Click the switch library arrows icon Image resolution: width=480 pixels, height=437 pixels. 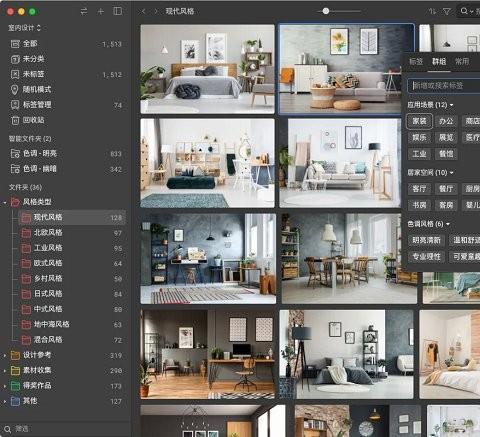pyautogui.click(x=84, y=11)
